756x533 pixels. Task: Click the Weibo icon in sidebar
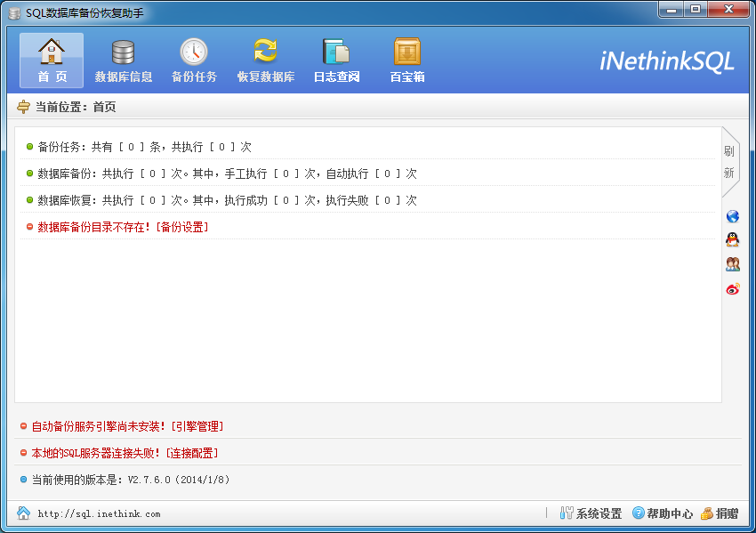pyautogui.click(x=733, y=288)
